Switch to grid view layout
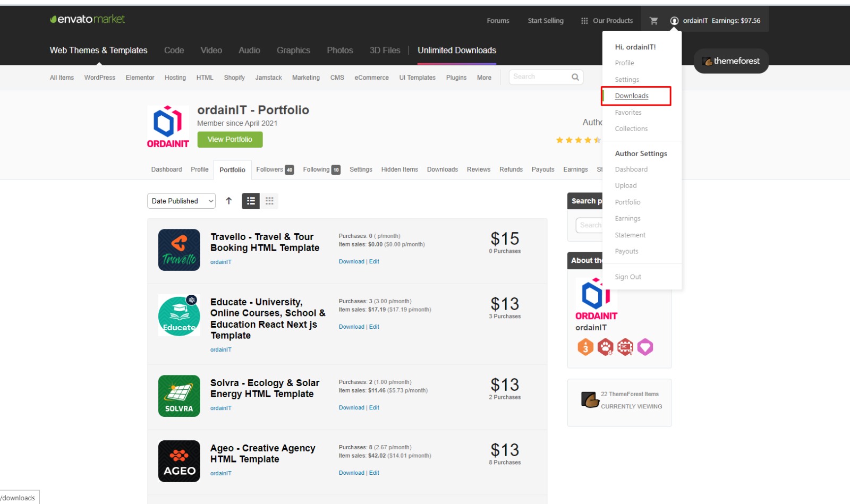Viewport: 850px width, 504px height. click(x=269, y=201)
